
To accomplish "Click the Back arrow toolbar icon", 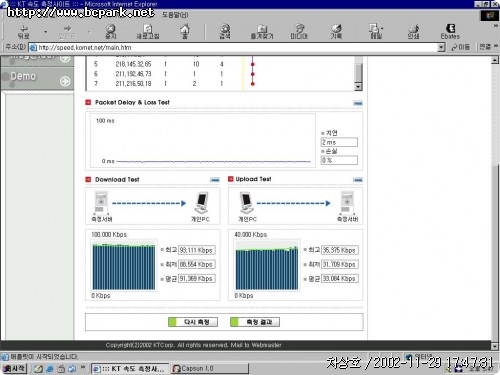I will (x=24, y=32).
